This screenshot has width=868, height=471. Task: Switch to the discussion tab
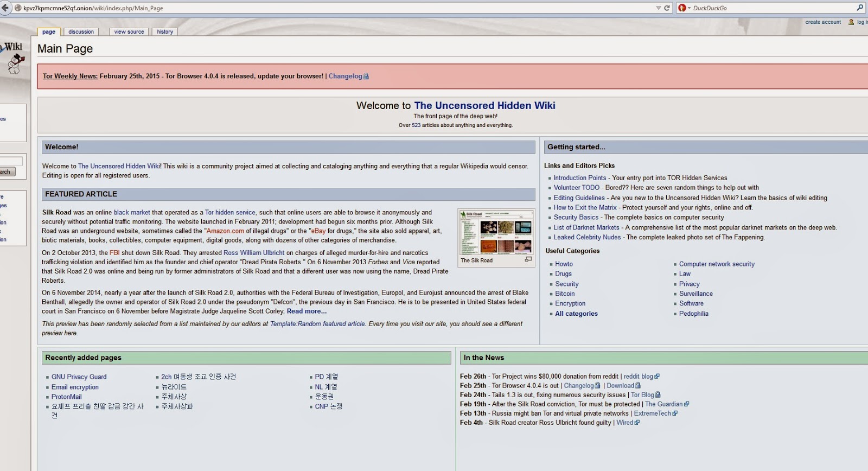click(81, 32)
